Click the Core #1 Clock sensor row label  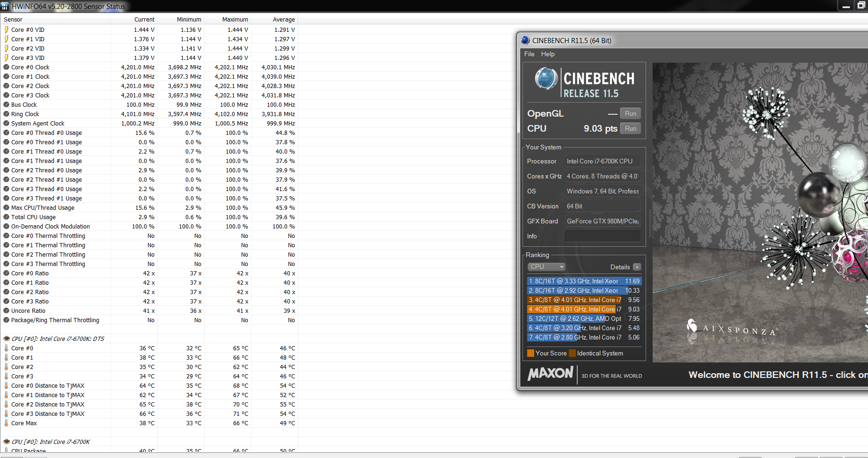[30, 76]
